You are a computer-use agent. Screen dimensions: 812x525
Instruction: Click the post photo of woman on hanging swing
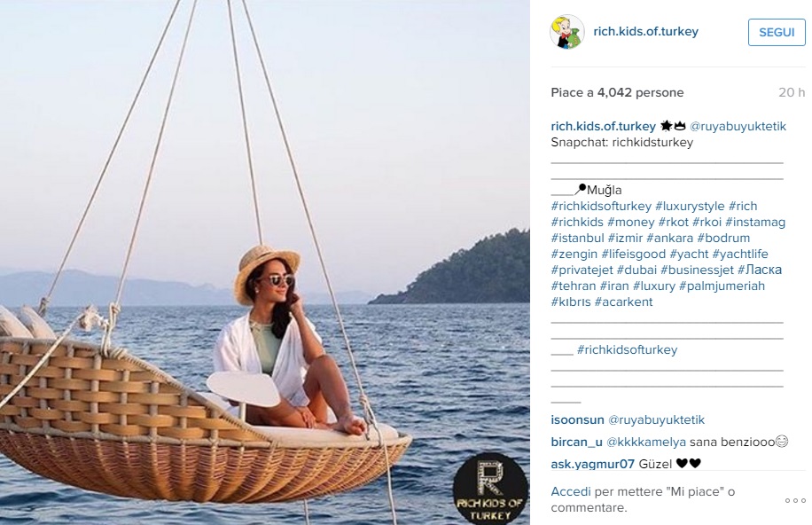coord(265,262)
